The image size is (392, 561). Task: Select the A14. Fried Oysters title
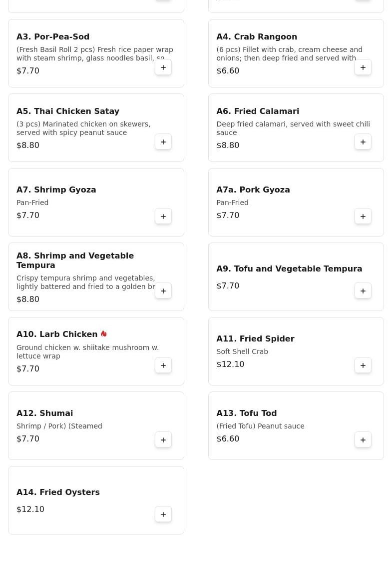[58, 492]
